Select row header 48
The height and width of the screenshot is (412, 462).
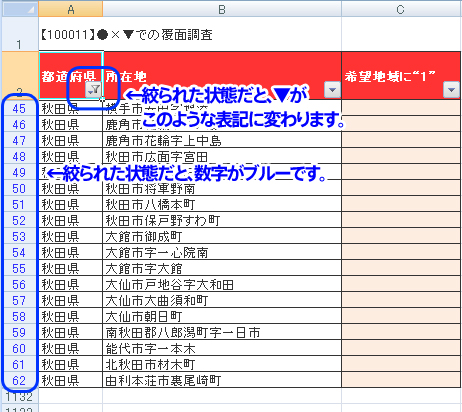tap(19, 156)
